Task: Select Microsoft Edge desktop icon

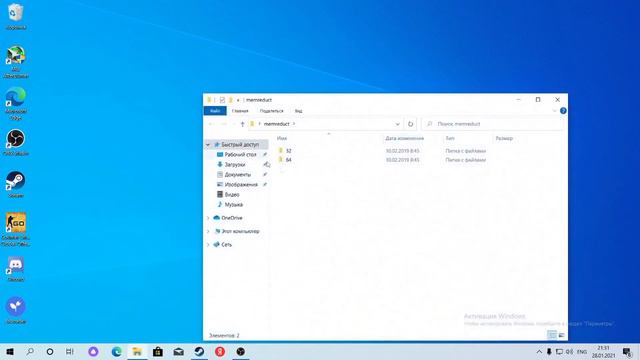Action: click(x=16, y=103)
